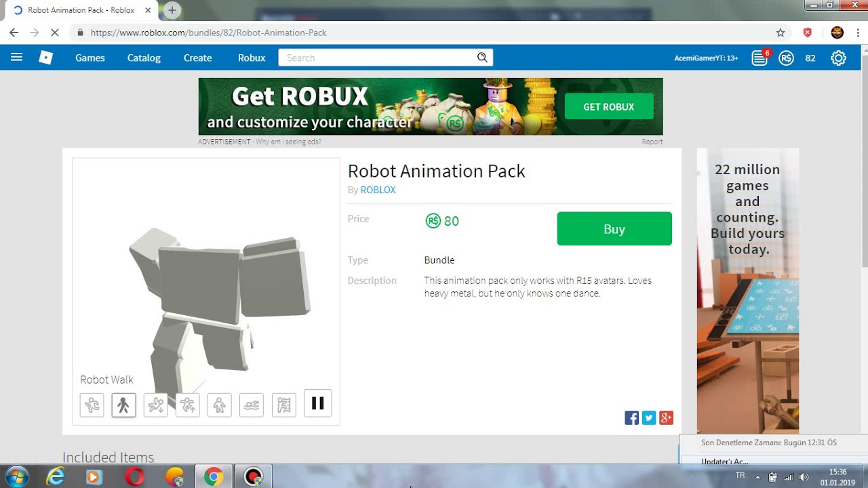Viewport: 868px width, 488px height.
Task: Bookmark this page with the star
Action: pos(781,33)
